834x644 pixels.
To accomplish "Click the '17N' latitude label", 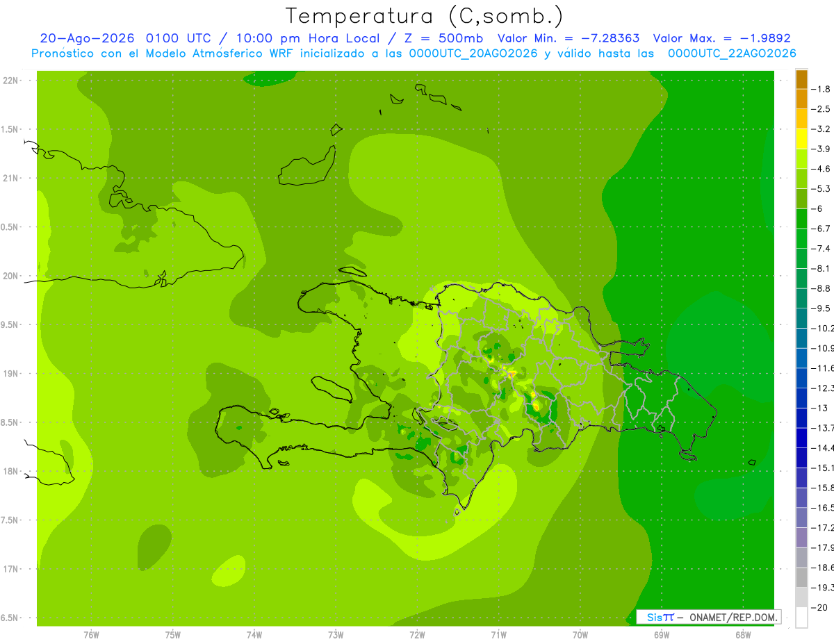I will pyautogui.click(x=10, y=569).
